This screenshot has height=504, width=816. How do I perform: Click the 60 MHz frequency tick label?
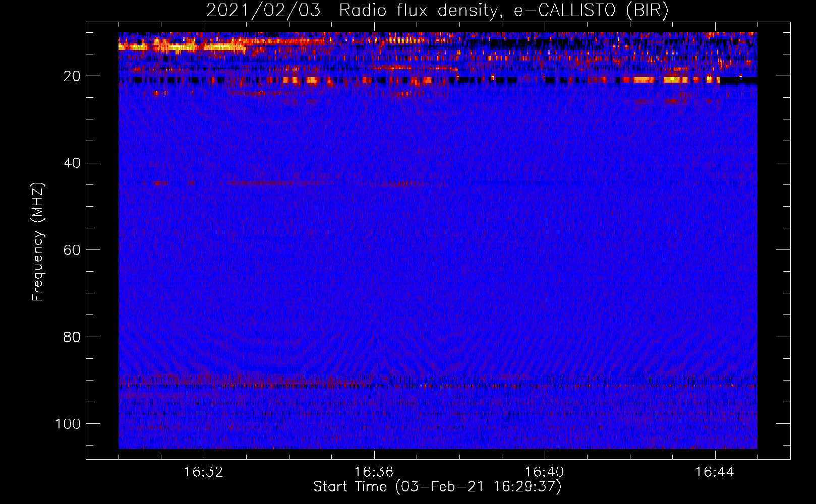tap(72, 250)
